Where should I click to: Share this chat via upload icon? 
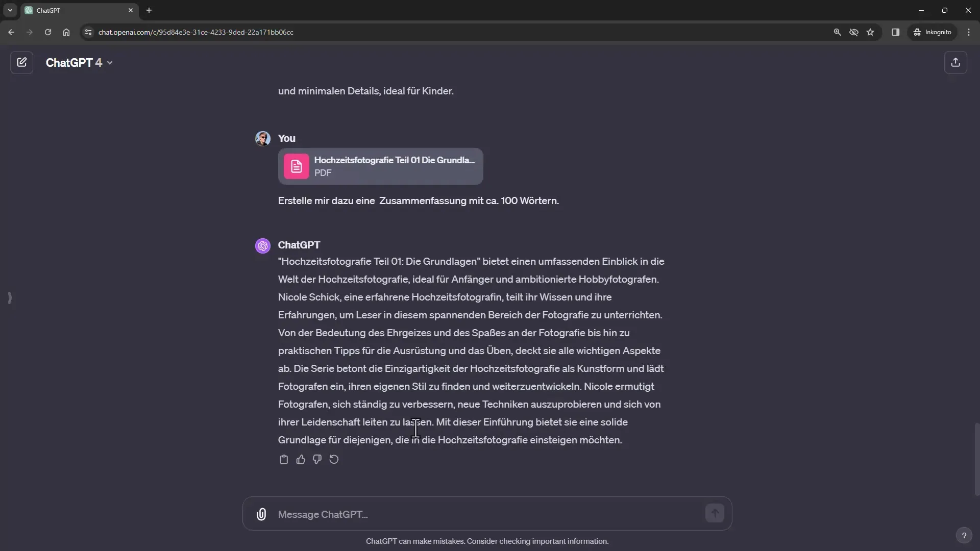click(x=955, y=62)
